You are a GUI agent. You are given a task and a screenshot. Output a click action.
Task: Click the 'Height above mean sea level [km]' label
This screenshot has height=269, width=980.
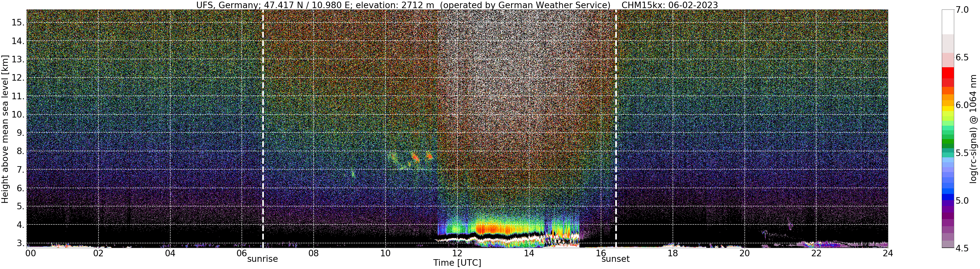(x=5, y=129)
